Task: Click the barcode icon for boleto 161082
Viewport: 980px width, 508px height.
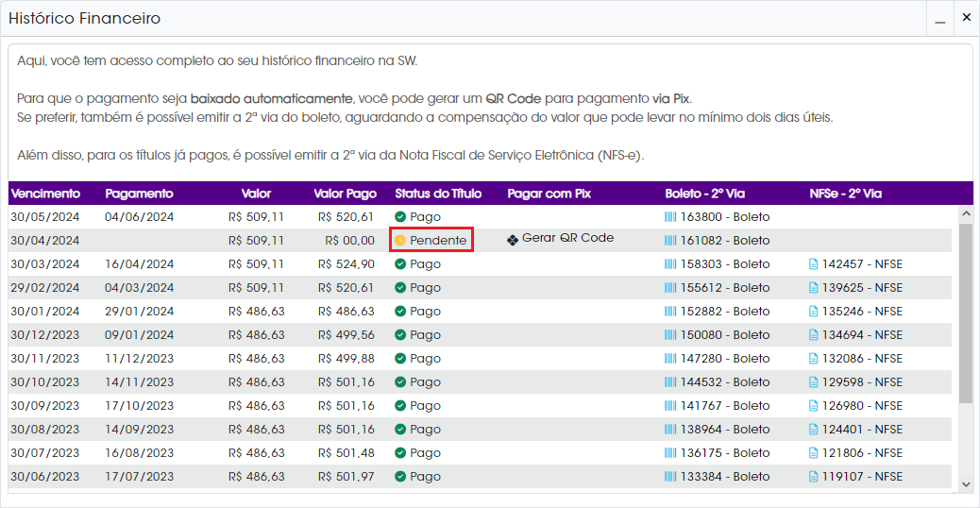Action: [x=670, y=241]
